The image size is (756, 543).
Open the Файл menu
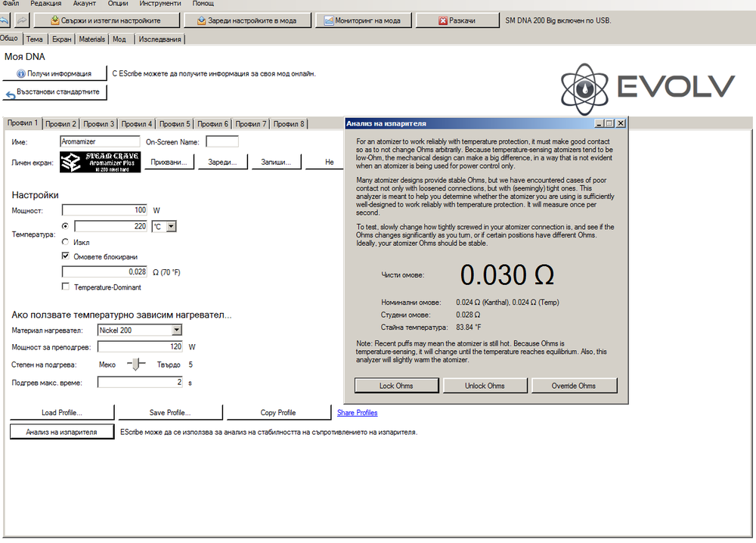tap(11, 4)
